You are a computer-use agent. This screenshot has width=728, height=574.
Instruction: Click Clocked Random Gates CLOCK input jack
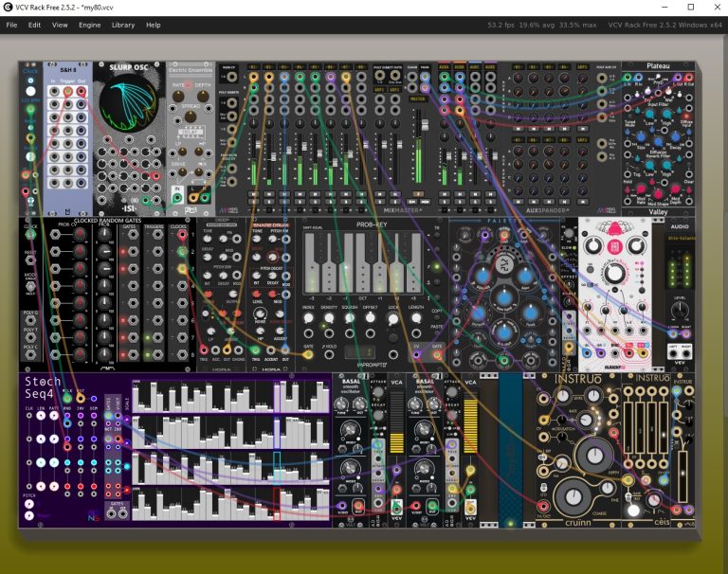pyautogui.click(x=30, y=235)
